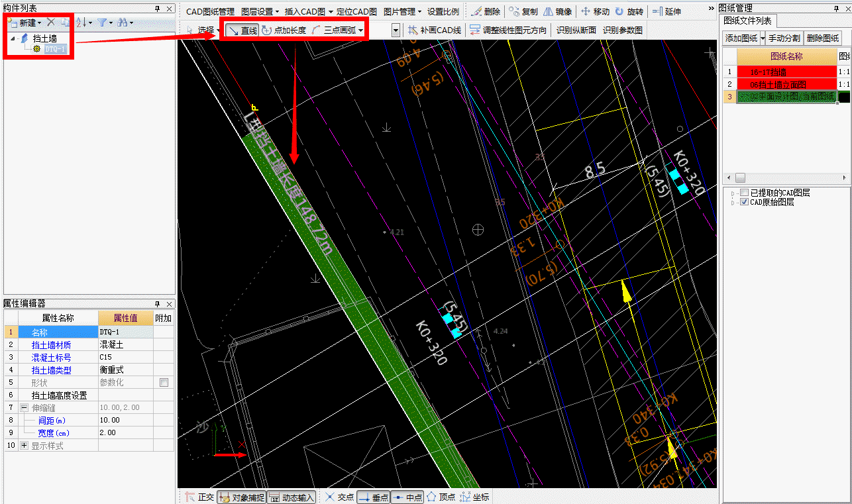The image size is (852, 504).
Task: Toggle 正交 orthogonal mode
Action: (199, 497)
